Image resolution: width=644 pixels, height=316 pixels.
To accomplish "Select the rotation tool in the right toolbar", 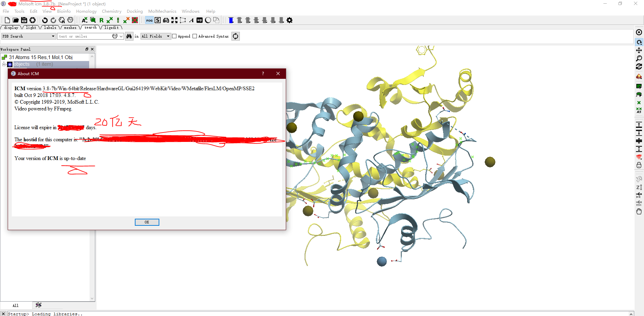I will (x=639, y=42).
